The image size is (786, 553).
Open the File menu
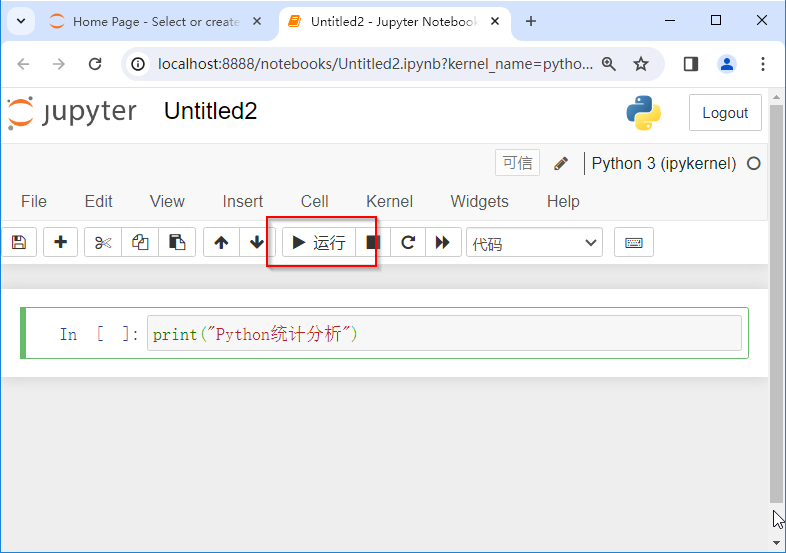pos(34,202)
